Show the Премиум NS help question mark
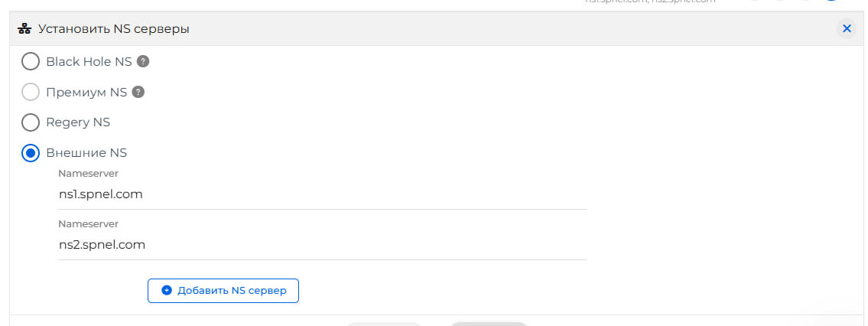 coord(138,92)
